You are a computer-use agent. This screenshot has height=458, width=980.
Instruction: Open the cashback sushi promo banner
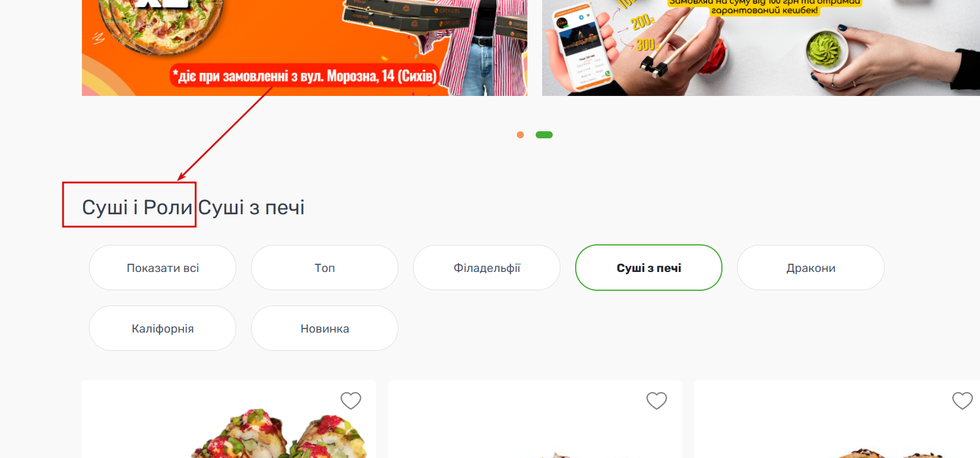point(761,48)
